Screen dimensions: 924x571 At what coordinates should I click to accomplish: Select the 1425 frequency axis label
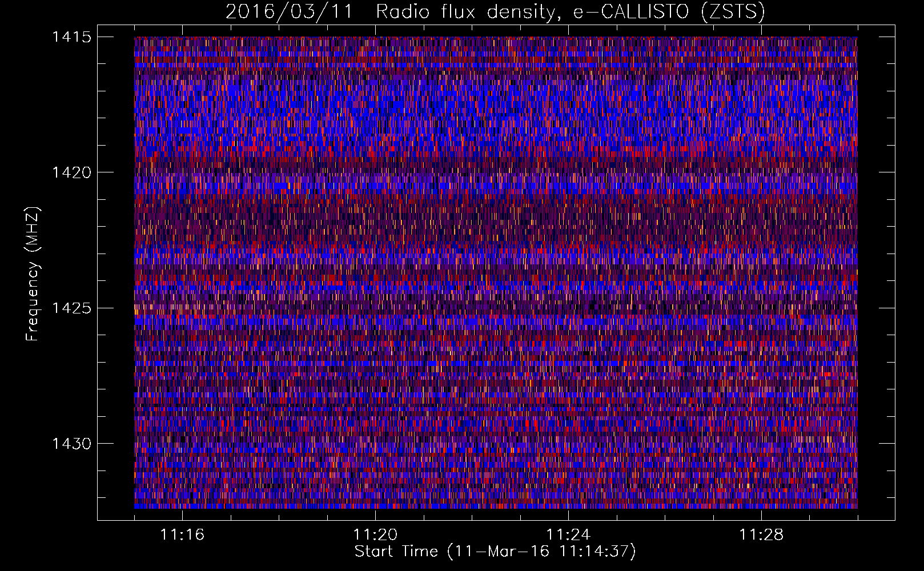pos(71,308)
